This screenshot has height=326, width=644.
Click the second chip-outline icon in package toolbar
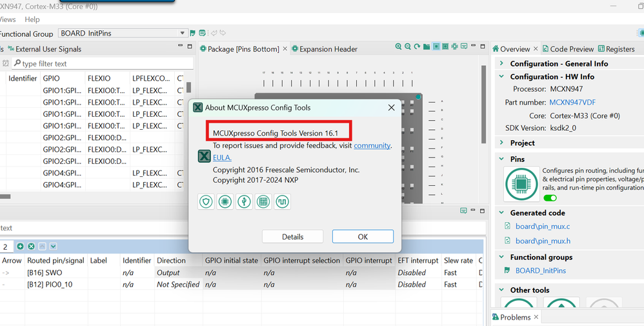[x=445, y=46]
